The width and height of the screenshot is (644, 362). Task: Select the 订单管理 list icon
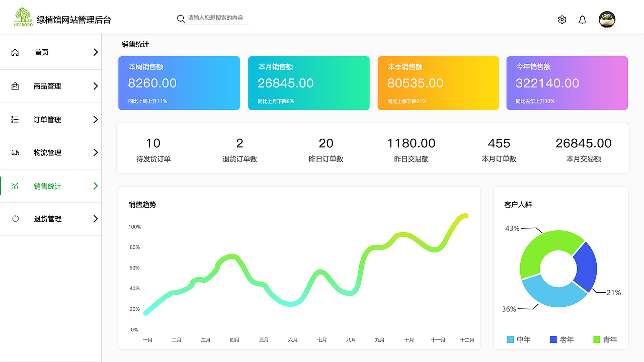click(x=16, y=119)
